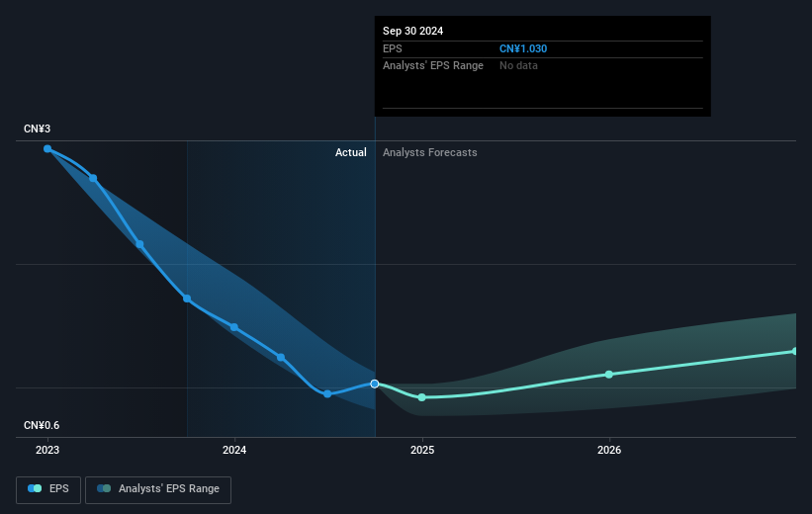Click the CN¥3 axis label

[x=38, y=128]
